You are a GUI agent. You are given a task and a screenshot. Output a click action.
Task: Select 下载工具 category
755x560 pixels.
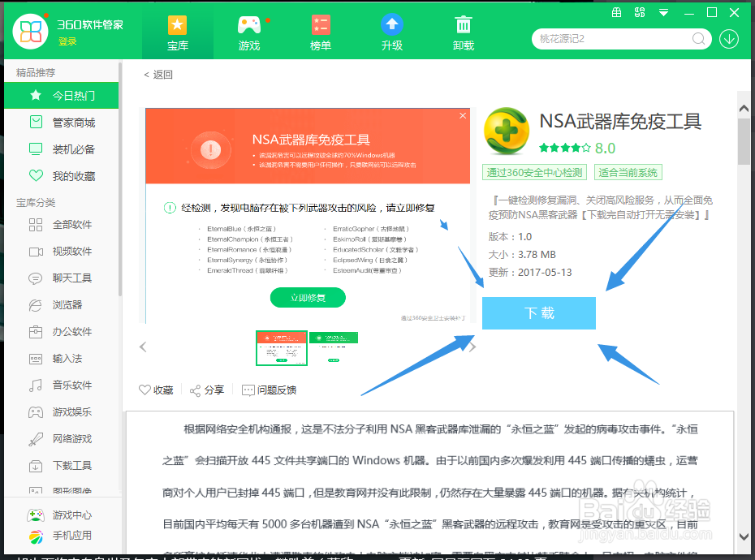(61, 466)
